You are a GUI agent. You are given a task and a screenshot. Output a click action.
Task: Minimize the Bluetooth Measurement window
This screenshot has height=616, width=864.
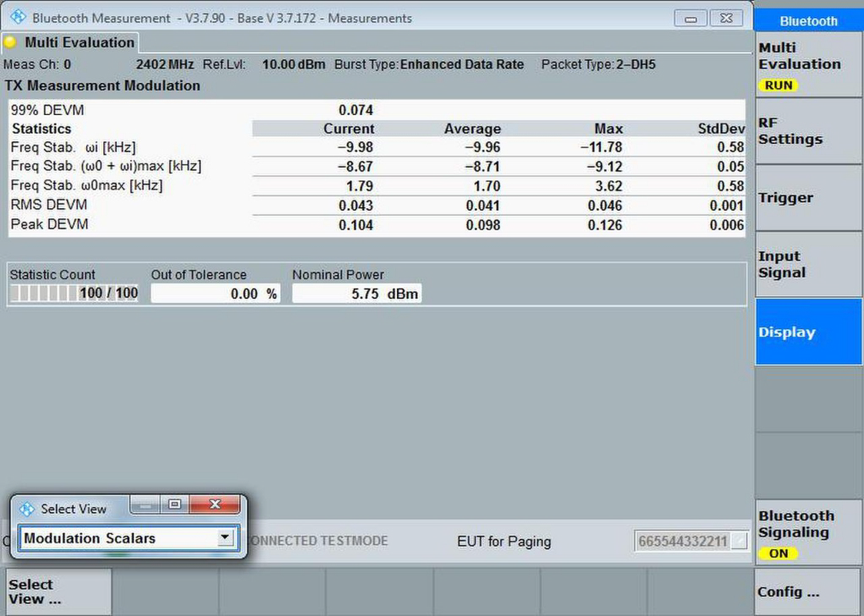[691, 18]
